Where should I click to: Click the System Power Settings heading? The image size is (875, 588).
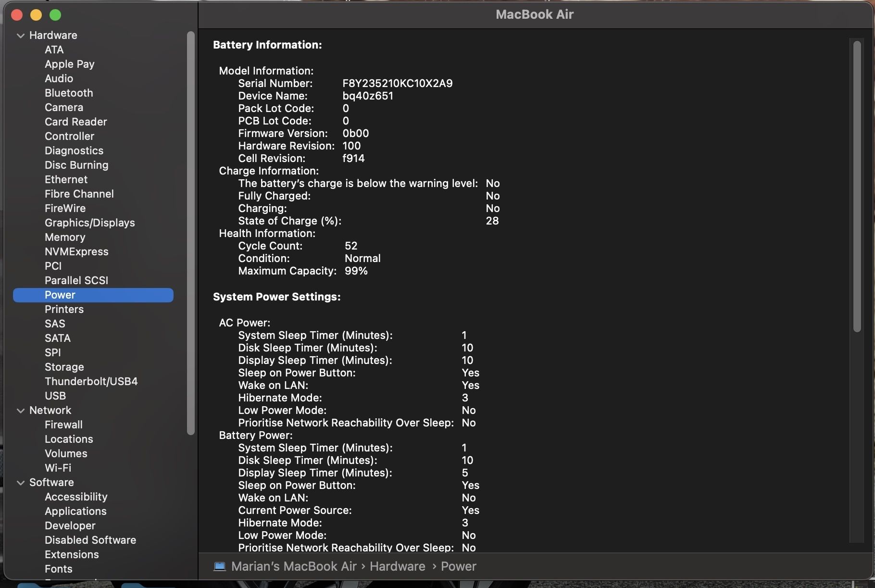click(x=276, y=297)
